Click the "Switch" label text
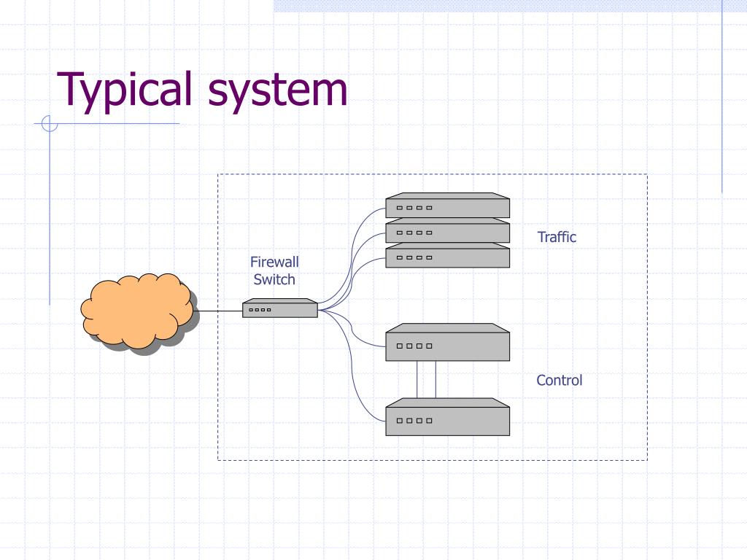The image size is (747, 560). [x=274, y=279]
